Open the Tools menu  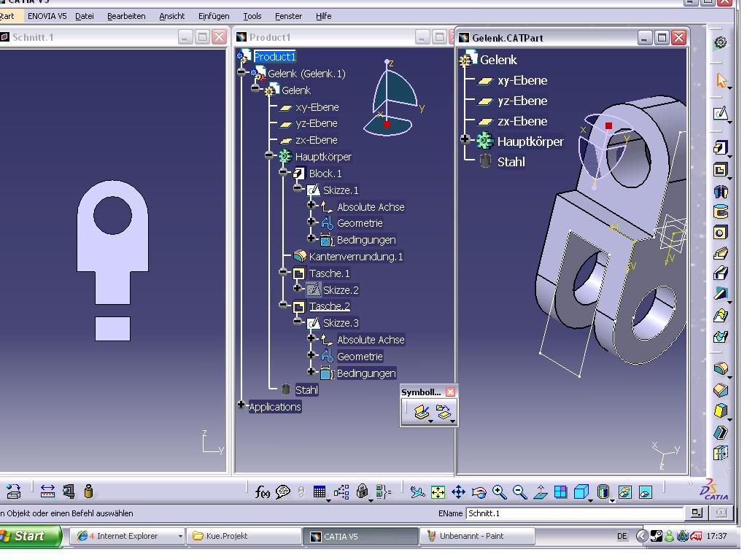point(252,16)
